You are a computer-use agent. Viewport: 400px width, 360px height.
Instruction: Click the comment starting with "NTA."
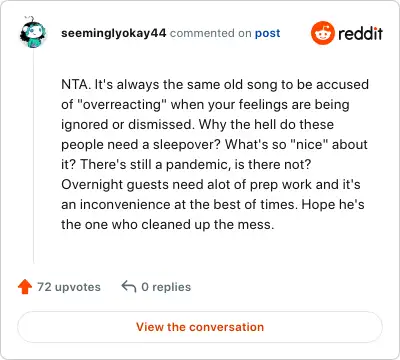[215, 154]
